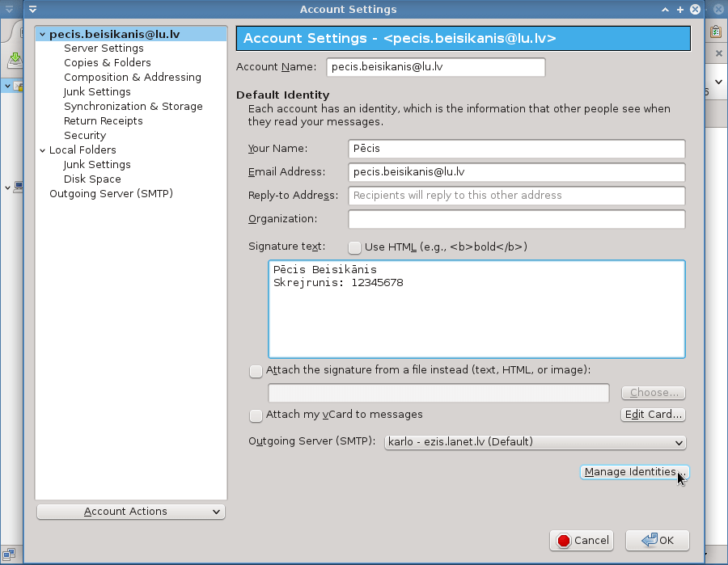Click the Cancel button

tap(582, 541)
